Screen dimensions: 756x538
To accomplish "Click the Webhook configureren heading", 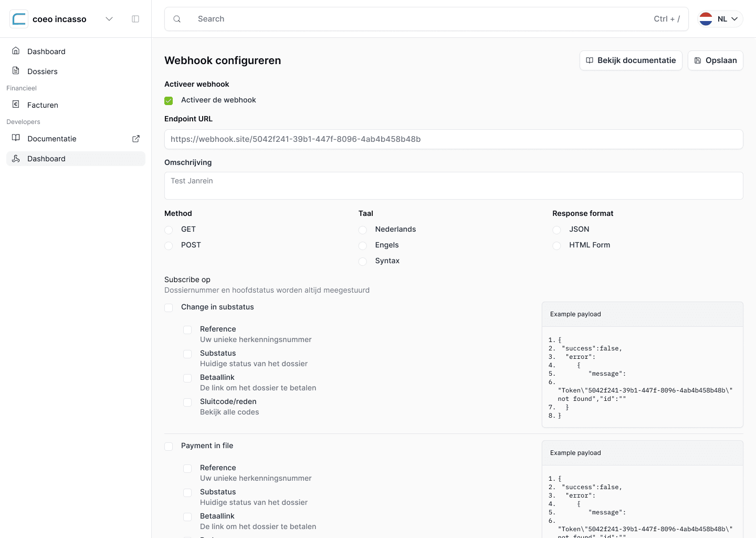I will pos(223,60).
